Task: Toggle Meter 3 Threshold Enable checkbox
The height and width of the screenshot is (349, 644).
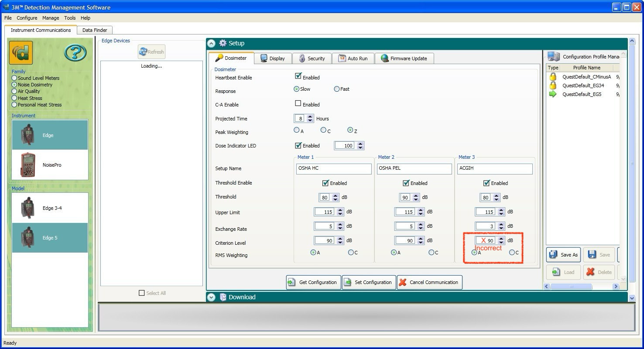Action: (486, 183)
